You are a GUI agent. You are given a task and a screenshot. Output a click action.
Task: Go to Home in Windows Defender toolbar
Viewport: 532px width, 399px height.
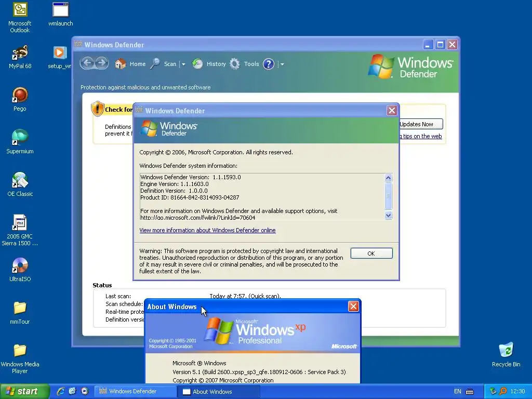(130, 64)
